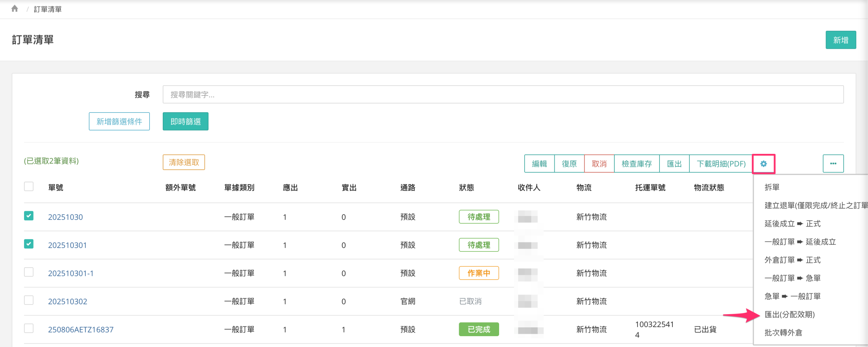Click the 新增 button
The width and height of the screenshot is (868, 347).
pyautogui.click(x=840, y=40)
